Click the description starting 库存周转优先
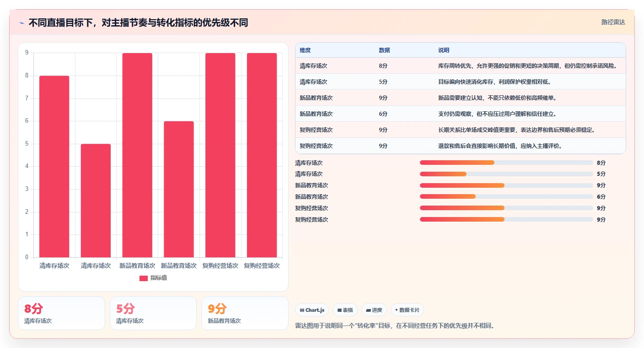The image size is (644, 348). pos(528,66)
